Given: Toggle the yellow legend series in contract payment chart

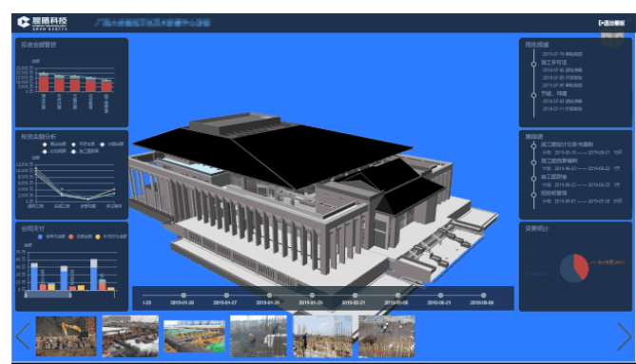Looking at the screenshot, I should pyautogui.click(x=98, y=237).
